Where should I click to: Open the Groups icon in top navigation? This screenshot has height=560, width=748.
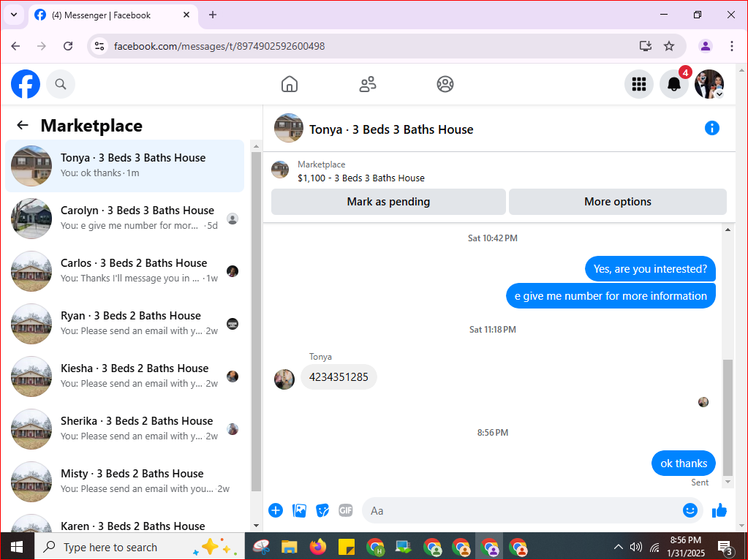445,84
